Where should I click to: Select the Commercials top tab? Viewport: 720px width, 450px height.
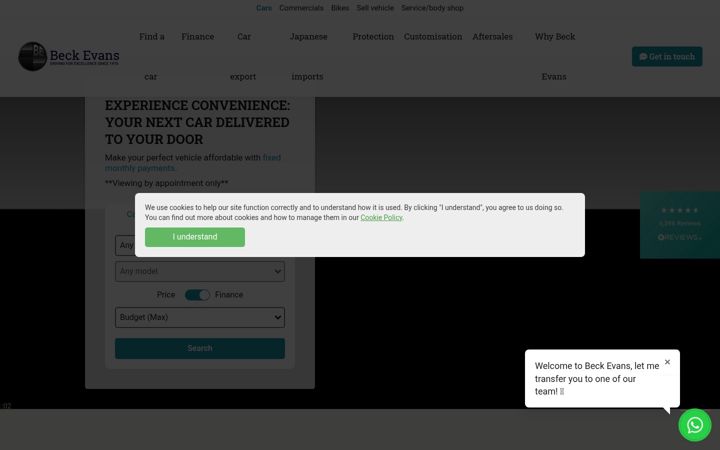(x=301, y=8)
